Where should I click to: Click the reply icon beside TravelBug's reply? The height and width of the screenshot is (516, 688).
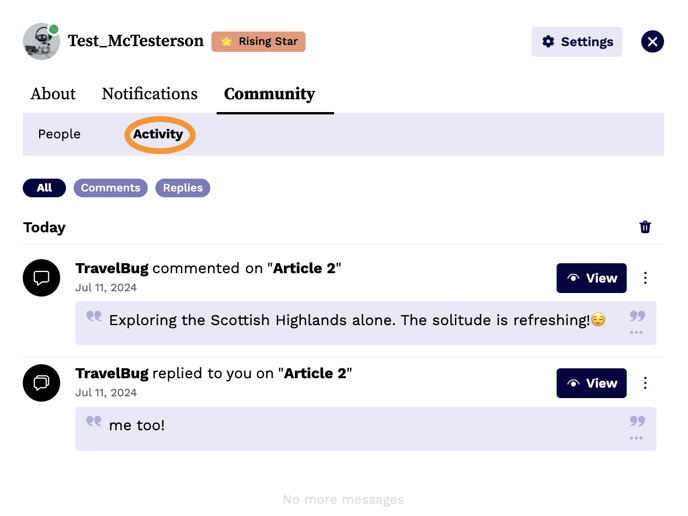[x=42, y=383]
